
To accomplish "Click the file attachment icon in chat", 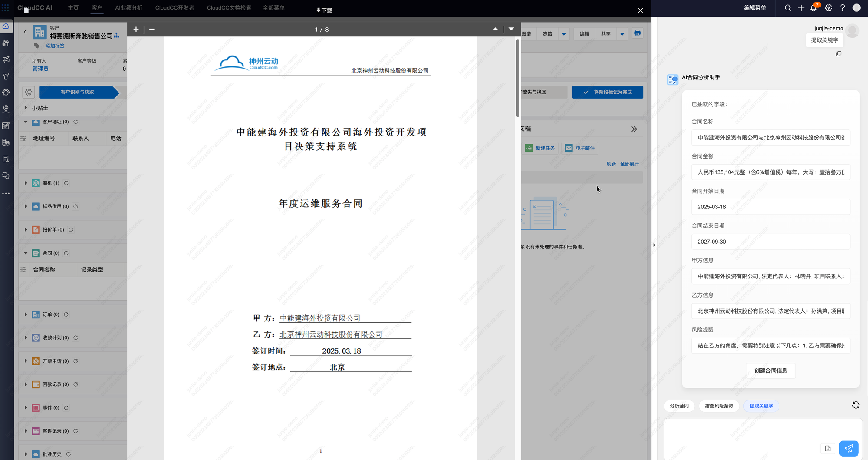I will [828, 448].
